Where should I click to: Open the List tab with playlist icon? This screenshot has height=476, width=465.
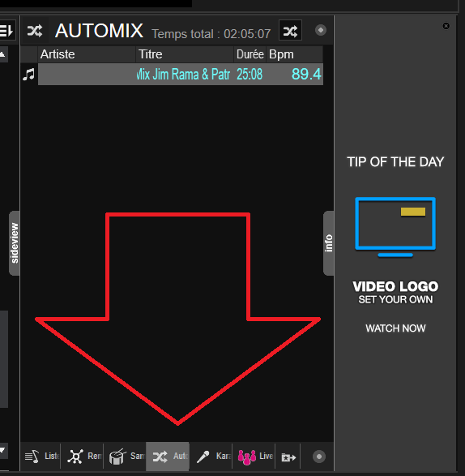[x=41, y=457]
